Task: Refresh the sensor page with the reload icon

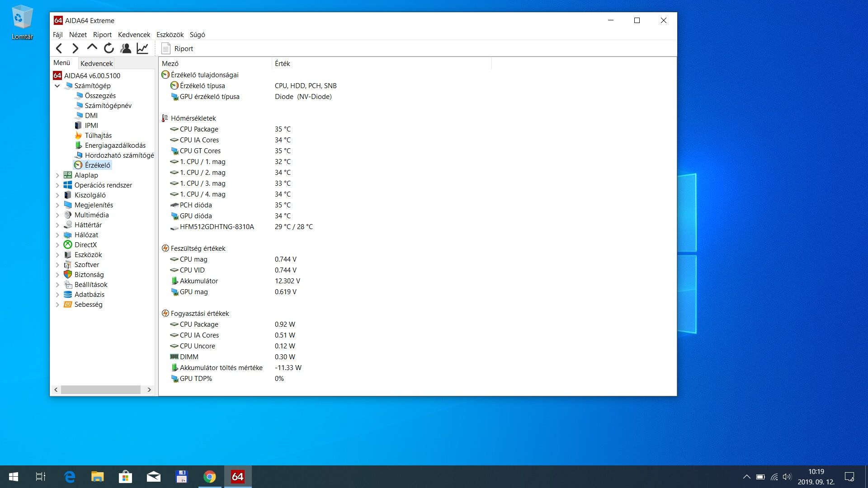Action: click(109, 48)
